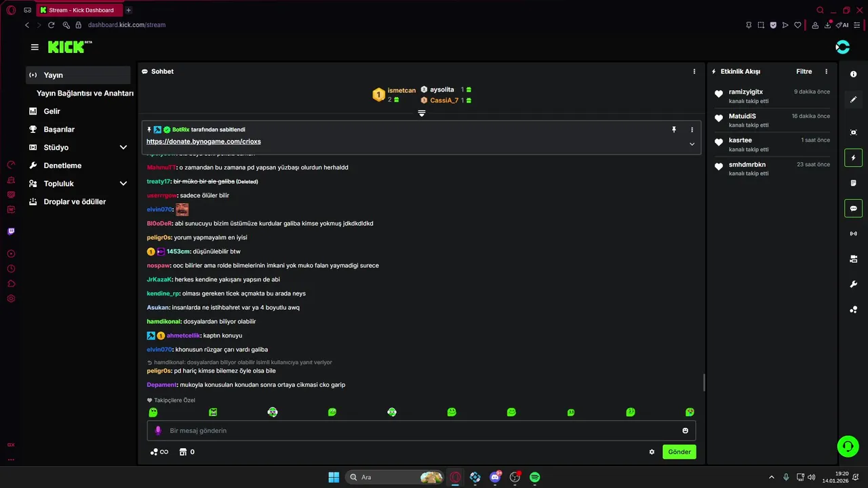Unpin the pinned BotRix message

[674, 129]
